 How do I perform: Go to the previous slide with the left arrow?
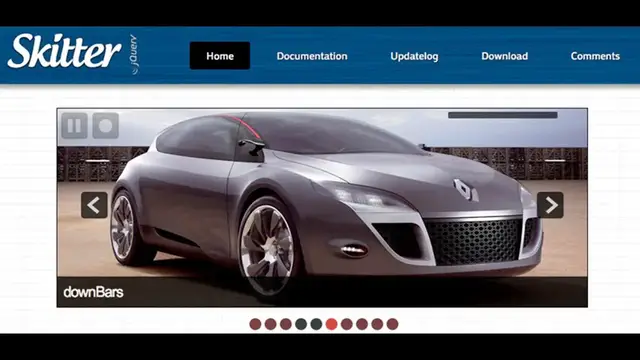pos(94,205)
